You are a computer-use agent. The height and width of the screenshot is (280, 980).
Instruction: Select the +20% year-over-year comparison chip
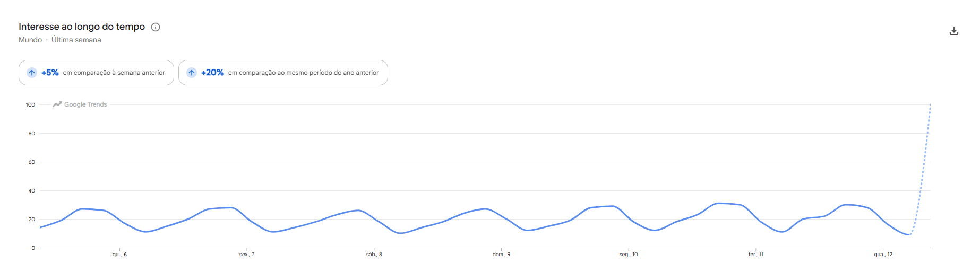[283, 73]
